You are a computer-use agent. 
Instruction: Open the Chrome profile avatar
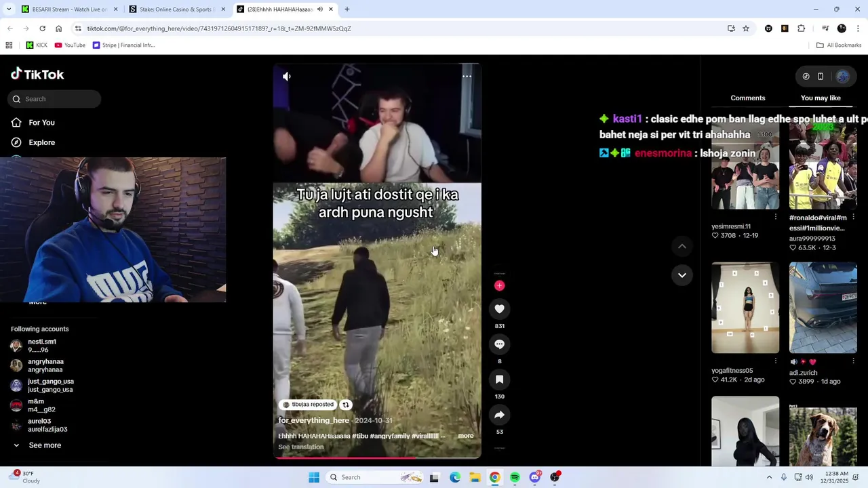point(842,28)
